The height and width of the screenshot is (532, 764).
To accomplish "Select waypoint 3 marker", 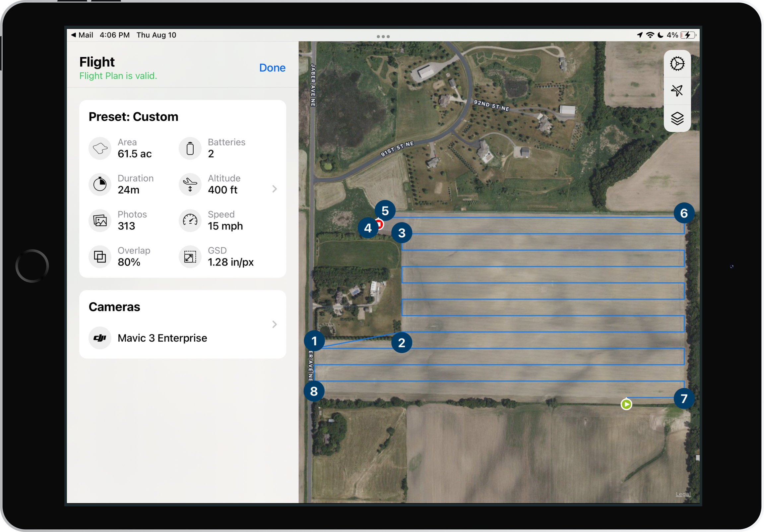I will click(x=401, y=233).
